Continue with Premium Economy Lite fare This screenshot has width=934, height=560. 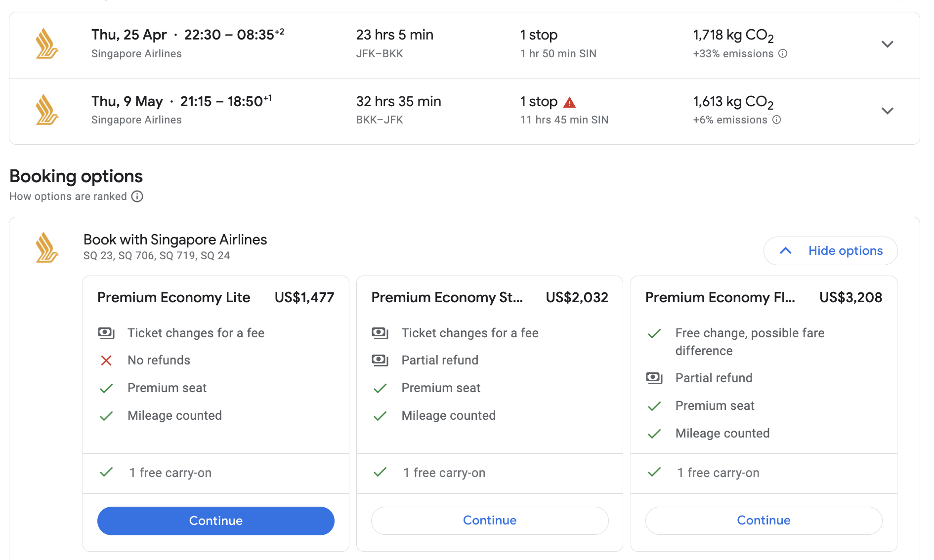(x=216, y=520)
